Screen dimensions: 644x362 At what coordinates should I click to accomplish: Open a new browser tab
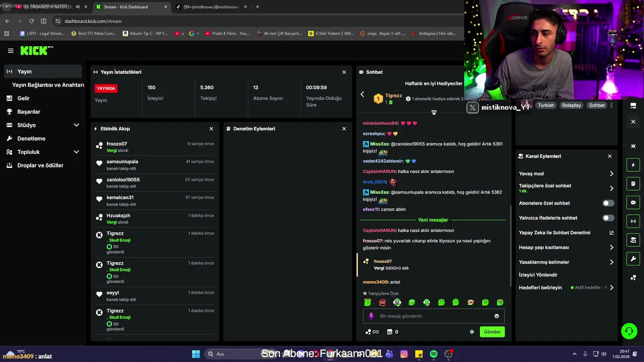tap(258, 7)
